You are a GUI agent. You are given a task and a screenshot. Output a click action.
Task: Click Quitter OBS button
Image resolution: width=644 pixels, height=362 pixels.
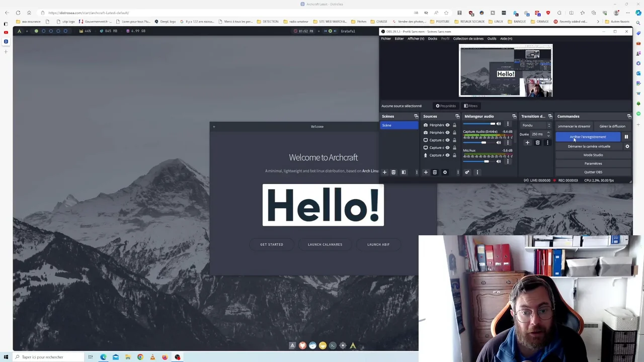coord(593,172)
